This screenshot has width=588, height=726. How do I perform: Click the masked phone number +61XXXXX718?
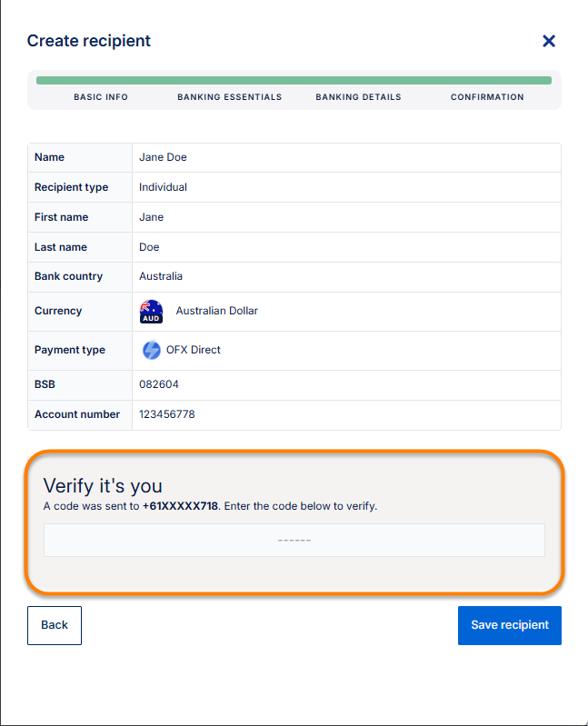click(180, 506)
